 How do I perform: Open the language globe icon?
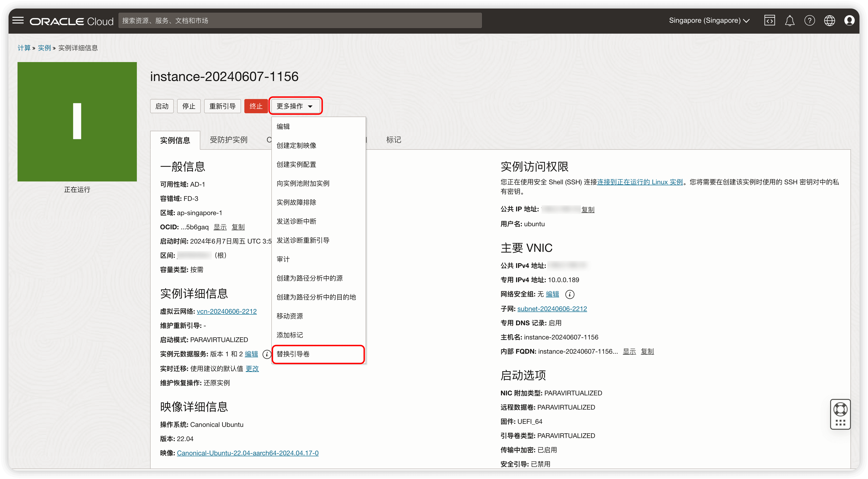pyautogui.click(x=829, y=21)
